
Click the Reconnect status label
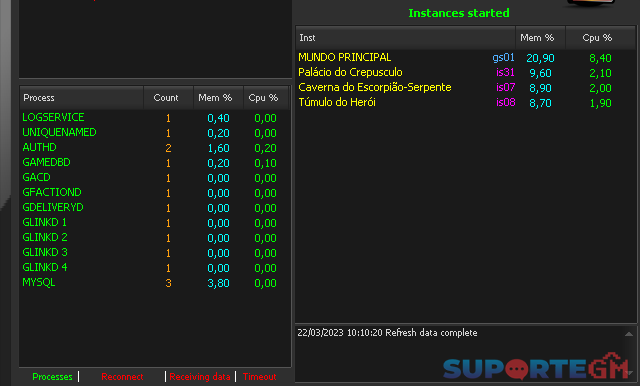tap(122, 377)
